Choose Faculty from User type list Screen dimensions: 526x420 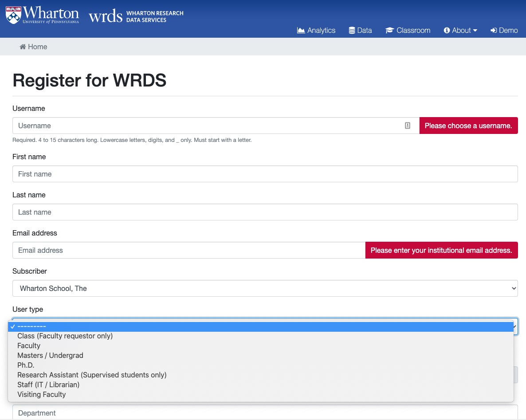[261, 345]
